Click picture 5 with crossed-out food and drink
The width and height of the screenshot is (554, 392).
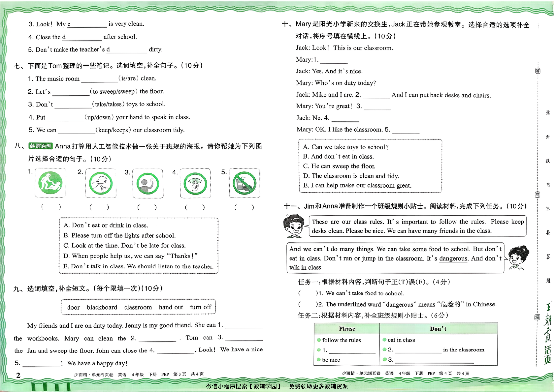pyautogui.click(x=244, y=183)
